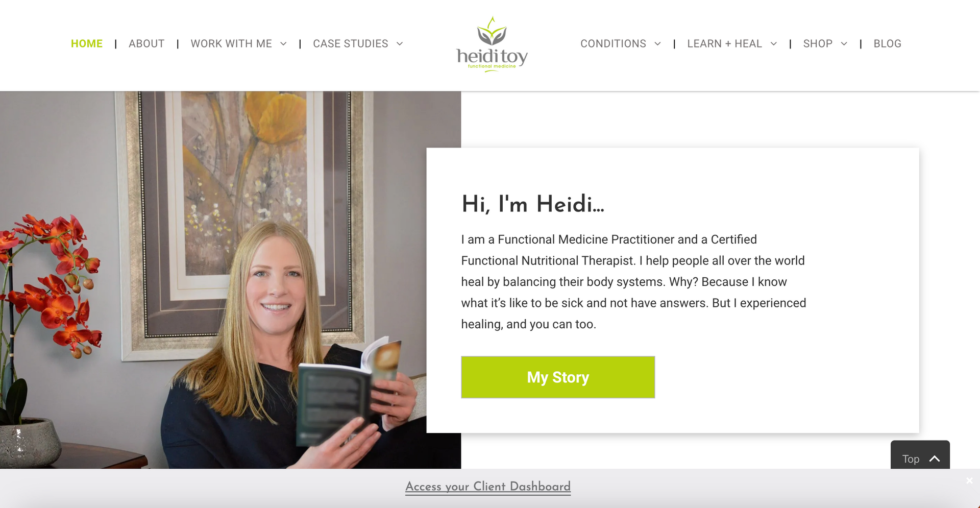The image size is (980, 508).
Task: Expand the Learn + Heal chevron
Action: pos(774,44)
